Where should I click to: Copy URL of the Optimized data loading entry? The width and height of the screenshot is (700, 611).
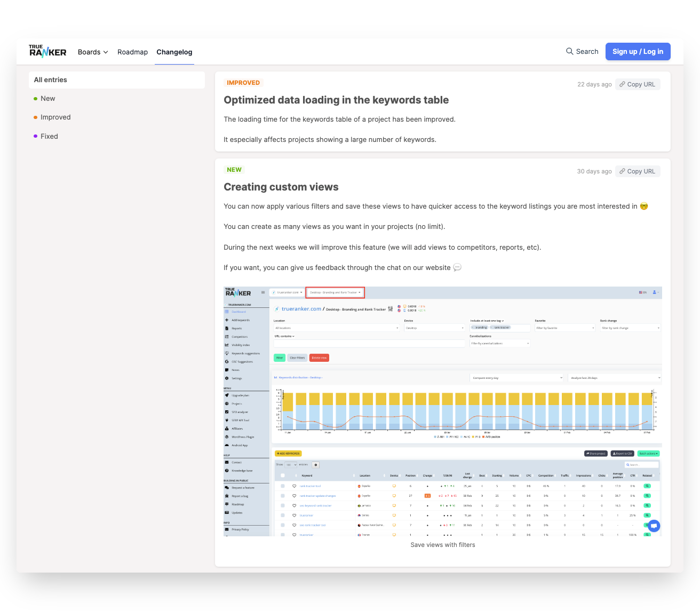tap(638, 84)
